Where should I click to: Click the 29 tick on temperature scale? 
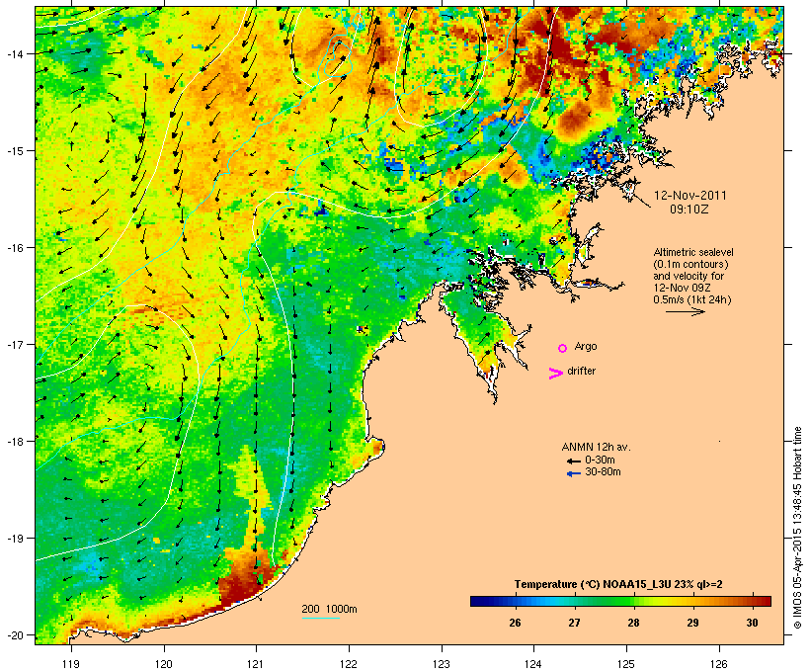693,623
